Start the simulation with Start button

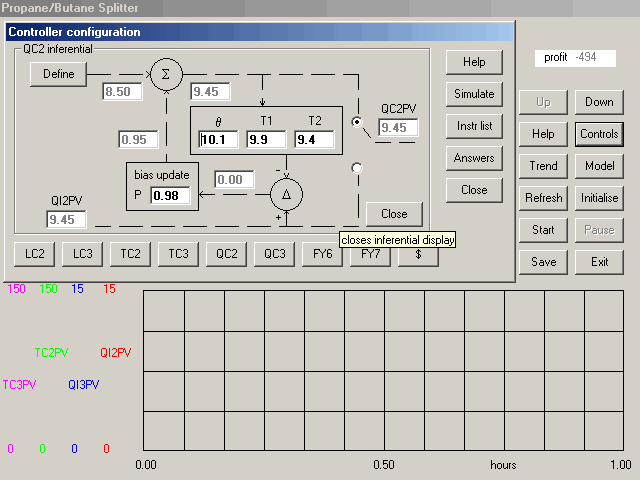(x=544, y=230)
